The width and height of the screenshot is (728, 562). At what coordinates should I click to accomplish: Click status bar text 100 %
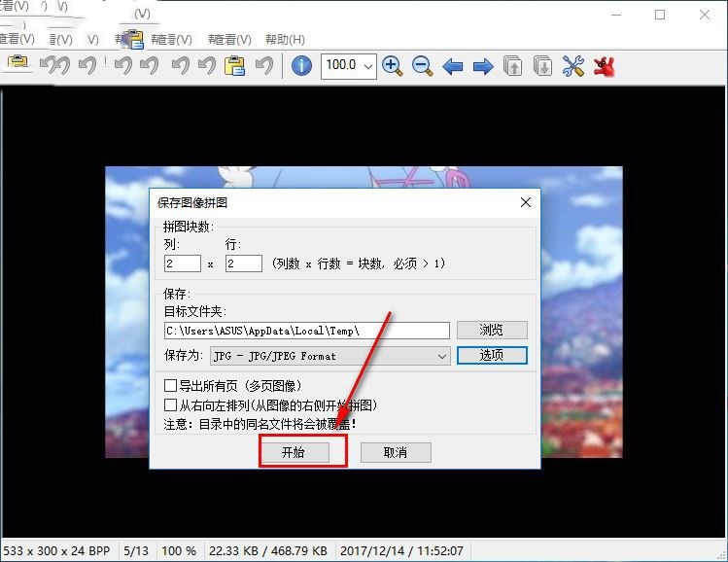(179, 551)
